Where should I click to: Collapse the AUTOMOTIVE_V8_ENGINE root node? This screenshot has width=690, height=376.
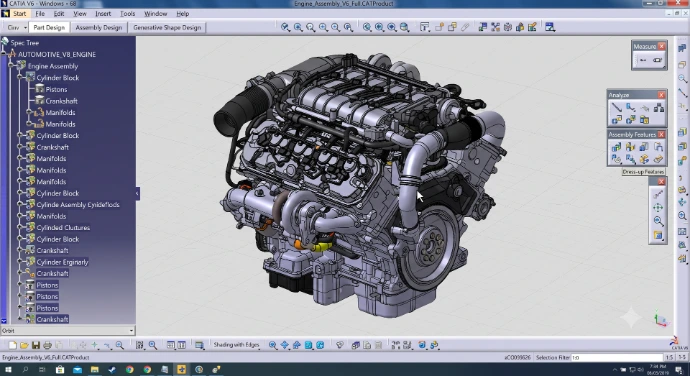point(4,54)
